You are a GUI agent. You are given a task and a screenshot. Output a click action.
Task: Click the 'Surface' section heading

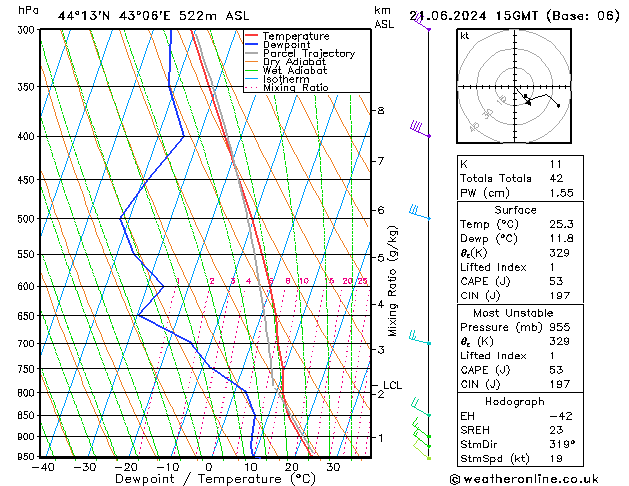coord(515,210)
